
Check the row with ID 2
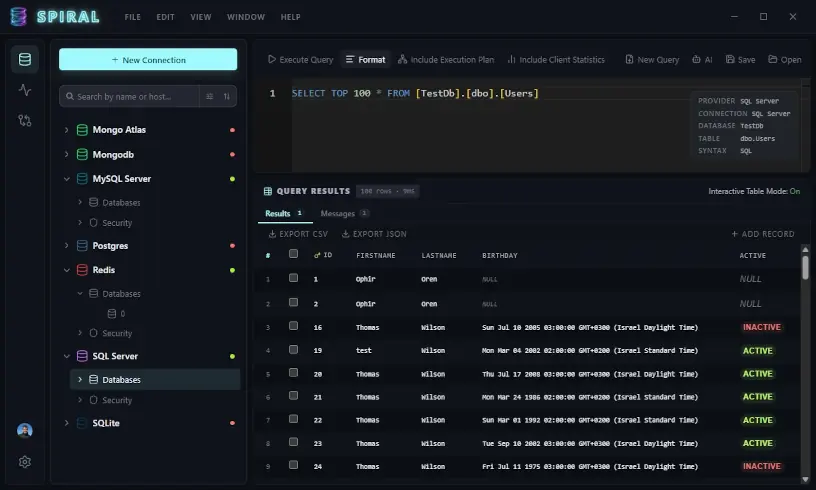[294, 302]
